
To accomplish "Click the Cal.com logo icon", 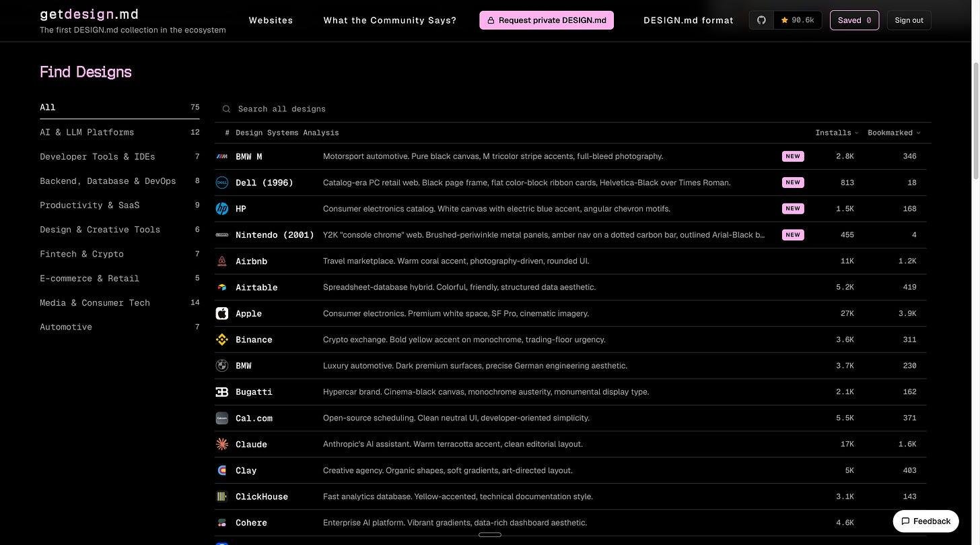I will pyautogui.click(x=221, y=418).
